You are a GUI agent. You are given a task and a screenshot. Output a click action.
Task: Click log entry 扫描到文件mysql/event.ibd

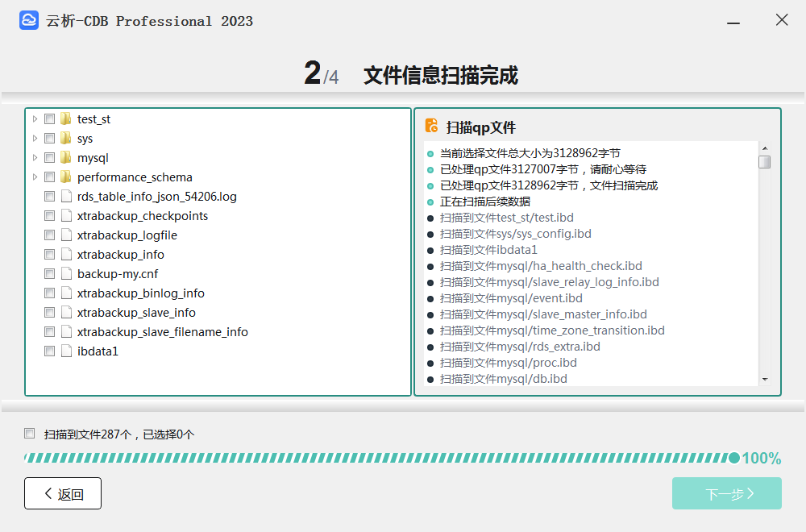(511, 298)
